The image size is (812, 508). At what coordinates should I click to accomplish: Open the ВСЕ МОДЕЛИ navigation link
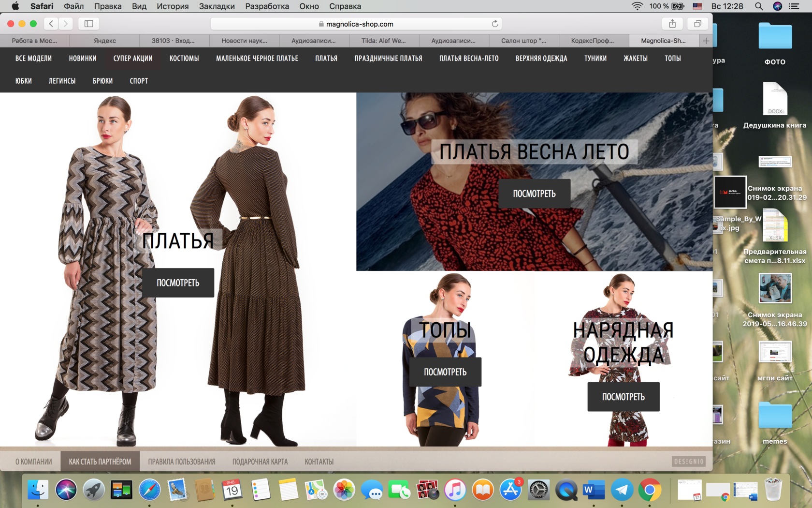coord(33,59)
